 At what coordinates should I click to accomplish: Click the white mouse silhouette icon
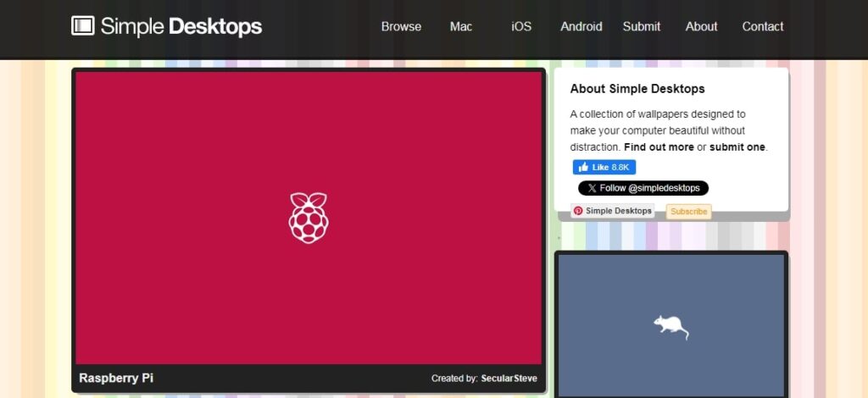pyautogui.click(x=671, y=326)
